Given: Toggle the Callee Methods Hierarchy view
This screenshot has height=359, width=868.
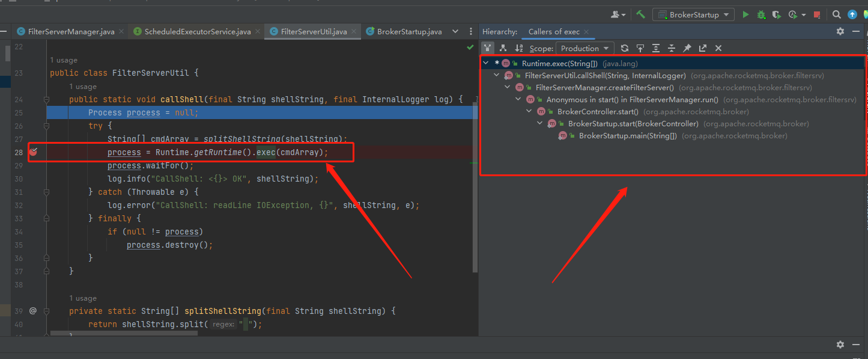Looking at the screenshot, I should [503, 48].
